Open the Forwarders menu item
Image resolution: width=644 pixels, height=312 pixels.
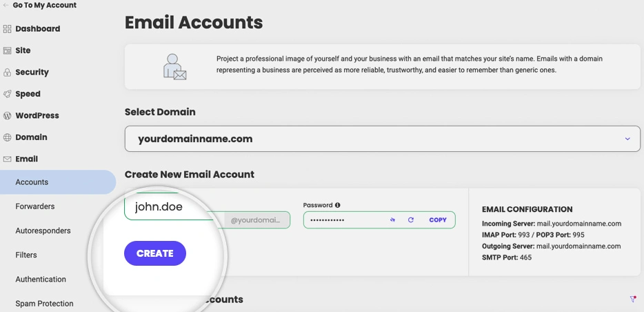(x=35, y=206)
